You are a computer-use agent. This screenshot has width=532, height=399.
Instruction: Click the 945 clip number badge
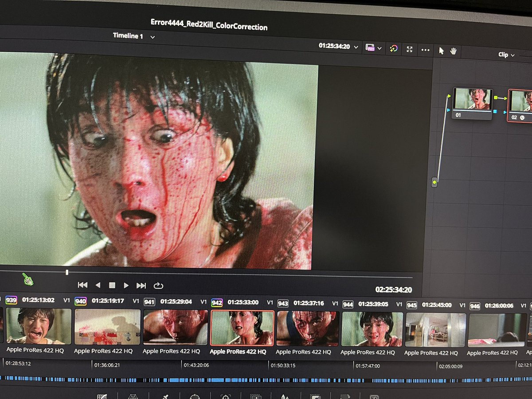[411, 305]
